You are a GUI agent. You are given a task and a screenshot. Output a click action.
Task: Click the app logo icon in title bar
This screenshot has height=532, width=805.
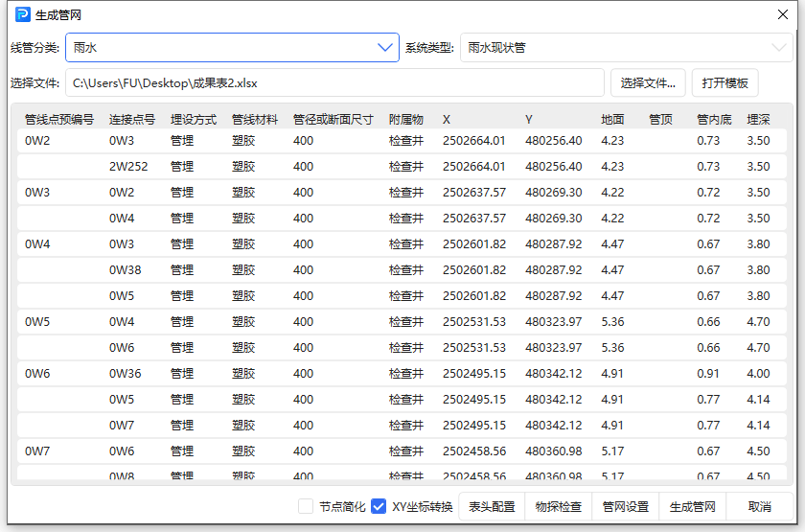point(23,14)
